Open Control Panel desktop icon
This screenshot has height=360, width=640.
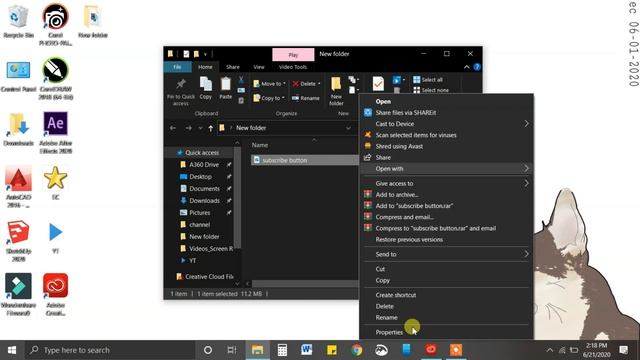pyautogui.click(x=18, y=76)
